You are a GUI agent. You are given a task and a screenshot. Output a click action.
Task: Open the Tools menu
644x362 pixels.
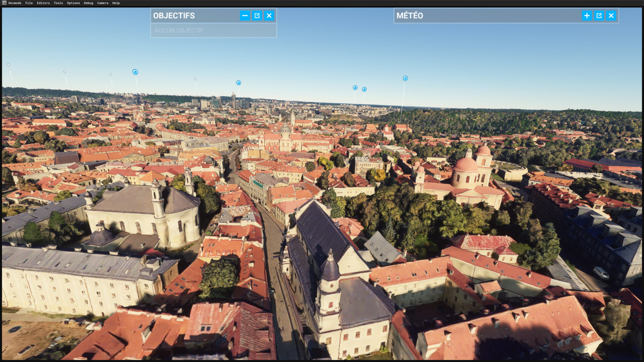[58, 3]
